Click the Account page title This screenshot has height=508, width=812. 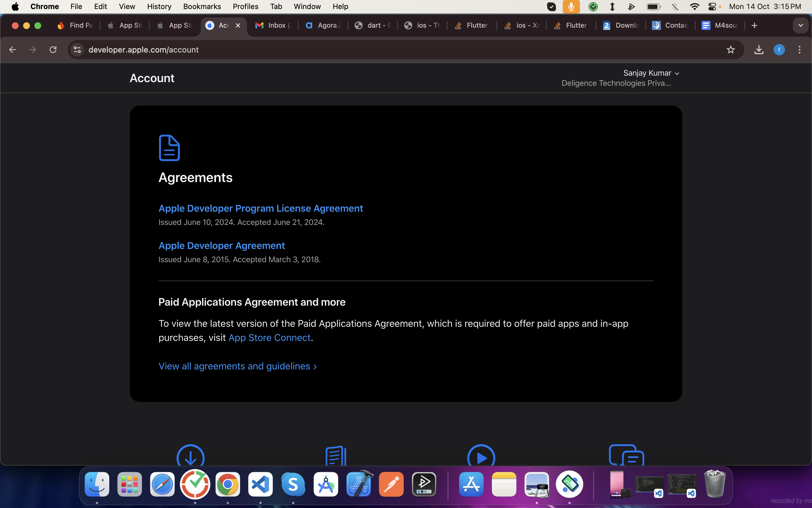point(152,78)
